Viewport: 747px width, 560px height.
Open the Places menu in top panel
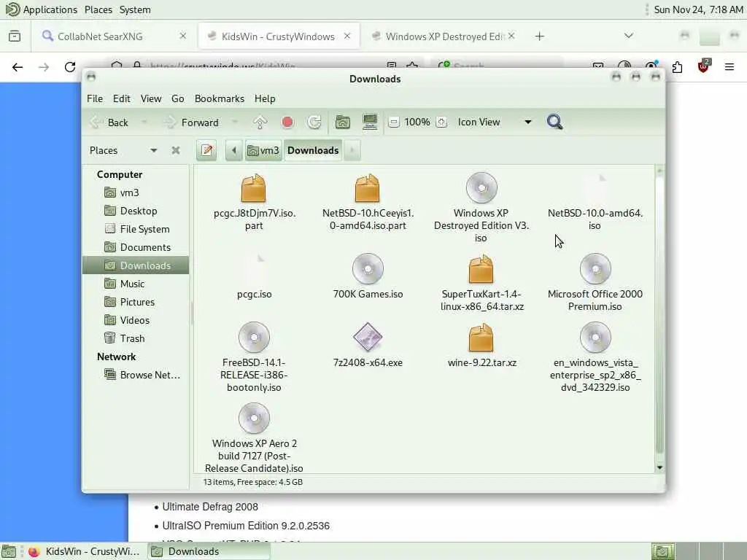pos(98,9)
